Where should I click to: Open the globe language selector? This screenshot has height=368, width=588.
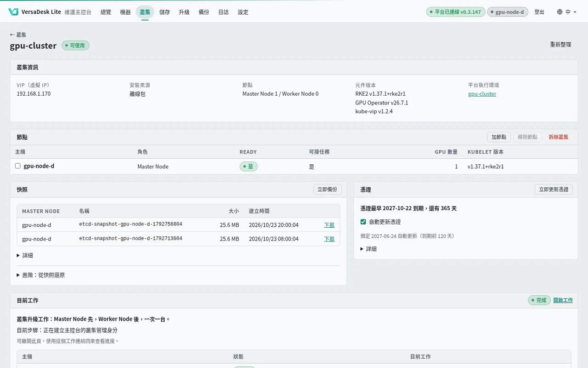coord(566,12)
